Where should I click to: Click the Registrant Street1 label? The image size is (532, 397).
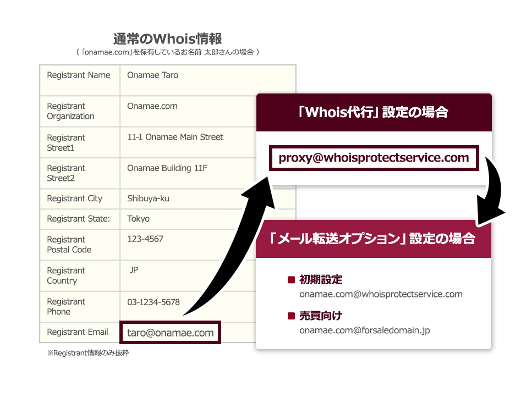[x=66, y=143]
